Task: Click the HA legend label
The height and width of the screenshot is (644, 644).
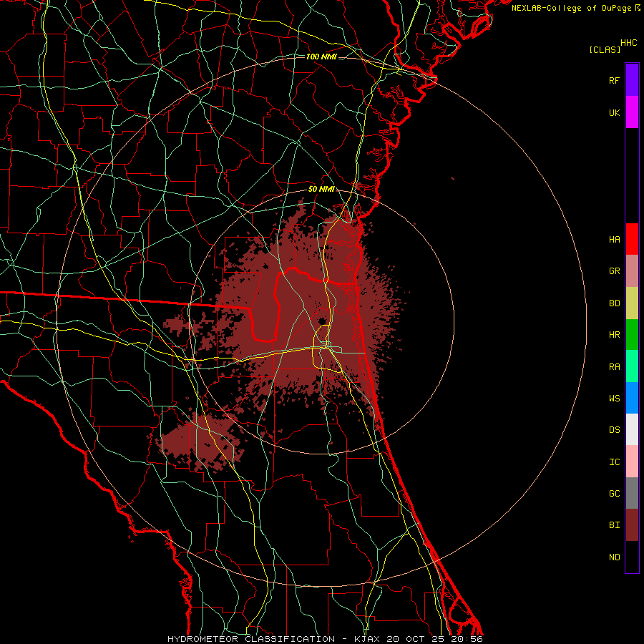Action: click(x=614, y=239)
